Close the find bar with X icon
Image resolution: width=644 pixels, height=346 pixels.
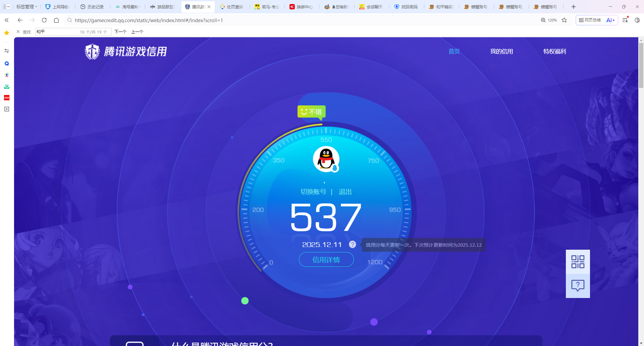[x=18, y=32]
